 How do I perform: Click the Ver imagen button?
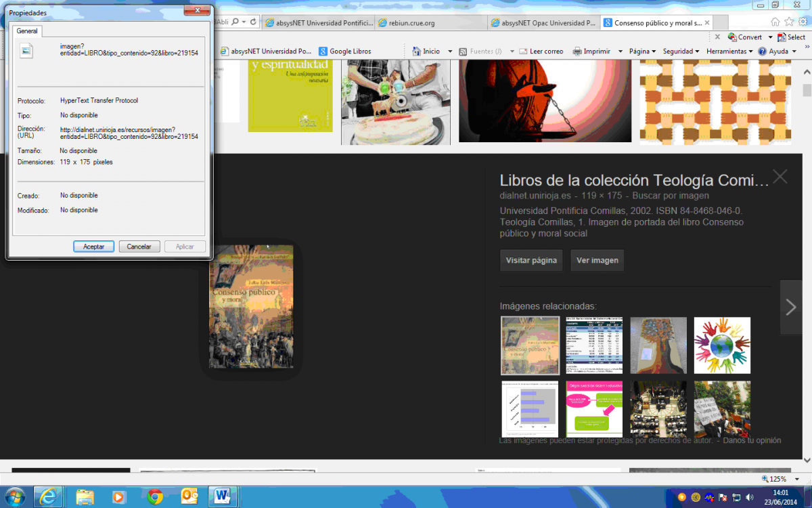pyautogui.click(x=596, y=260)
